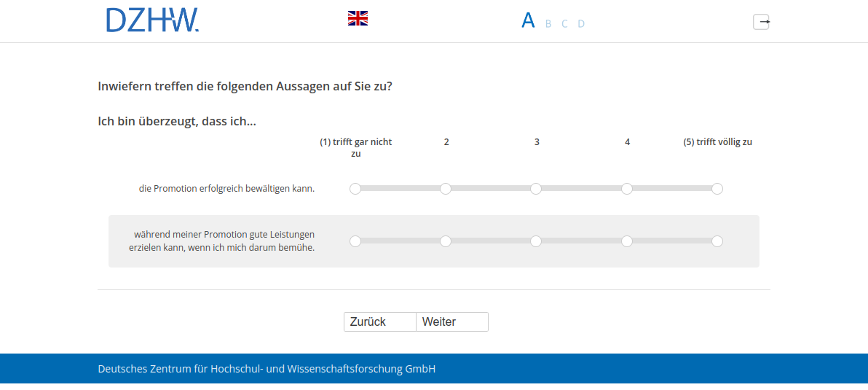Select section C in the progress tabs

coord(564,24)
